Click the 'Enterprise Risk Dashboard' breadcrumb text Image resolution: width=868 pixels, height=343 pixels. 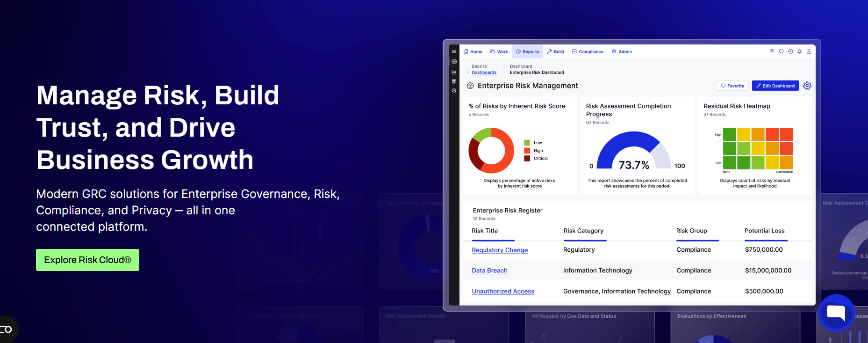537,73
